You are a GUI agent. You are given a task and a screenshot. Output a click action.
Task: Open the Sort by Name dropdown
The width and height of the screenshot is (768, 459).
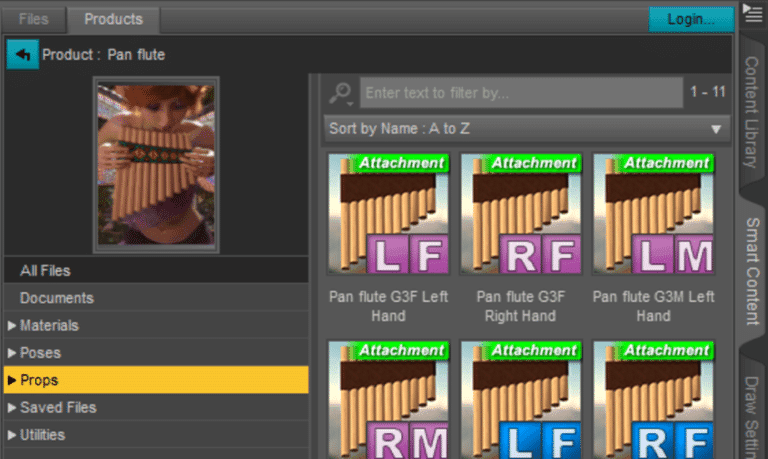point(525,129)
